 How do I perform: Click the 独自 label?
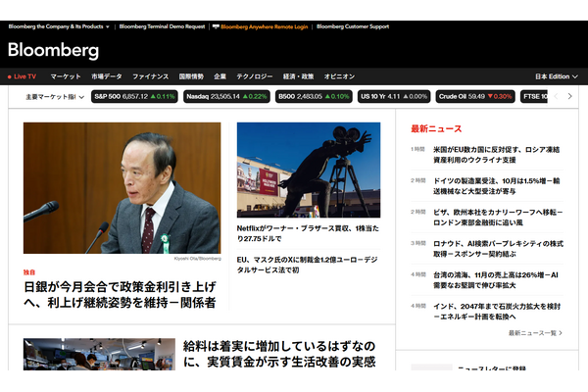click(x=29, y=272)
